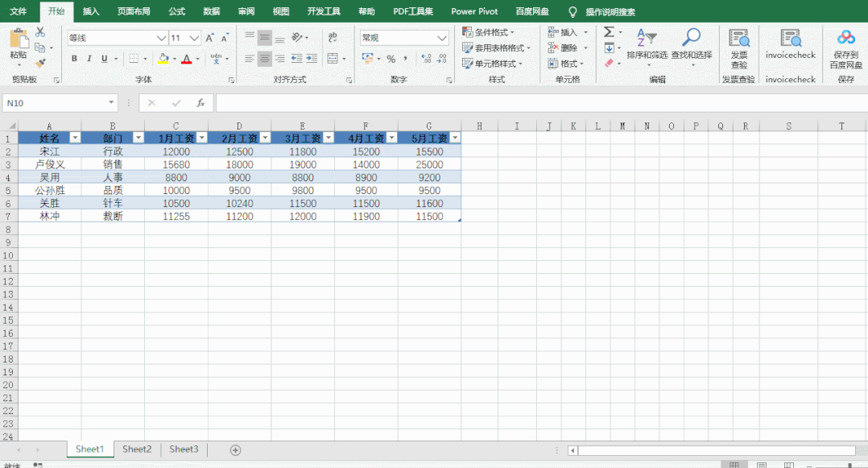The height and width of the screenshot is (468, 868).
Task: Open the fill color dropdown arrow
Action: 175,59
